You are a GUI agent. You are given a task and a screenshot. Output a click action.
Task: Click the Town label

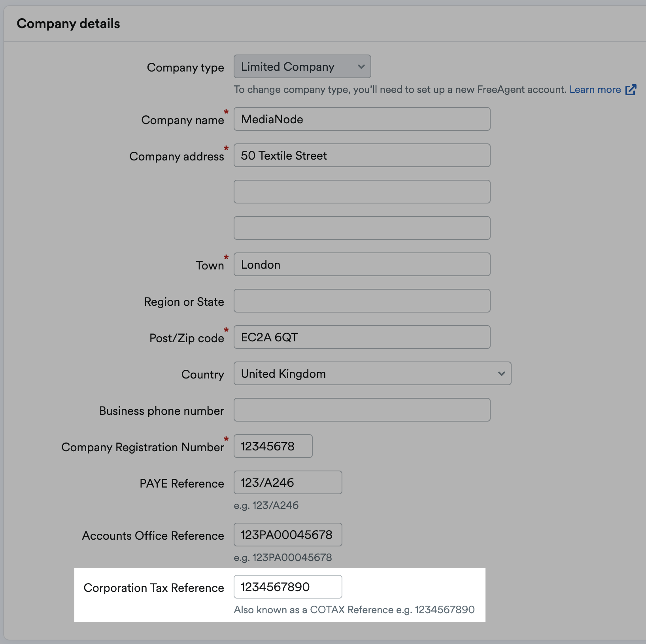coord(210,266)
